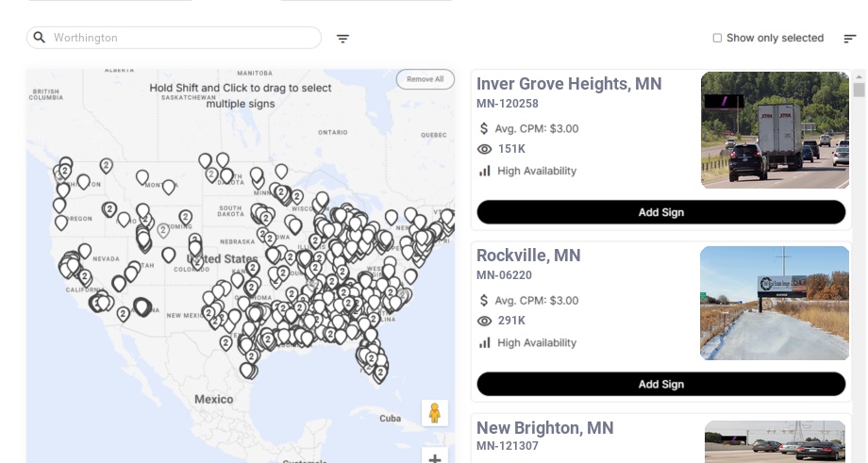Click availability bars icon for Inver Grove Heights
This screenshot has height=463, width=868.
click(x=485, y=171)
